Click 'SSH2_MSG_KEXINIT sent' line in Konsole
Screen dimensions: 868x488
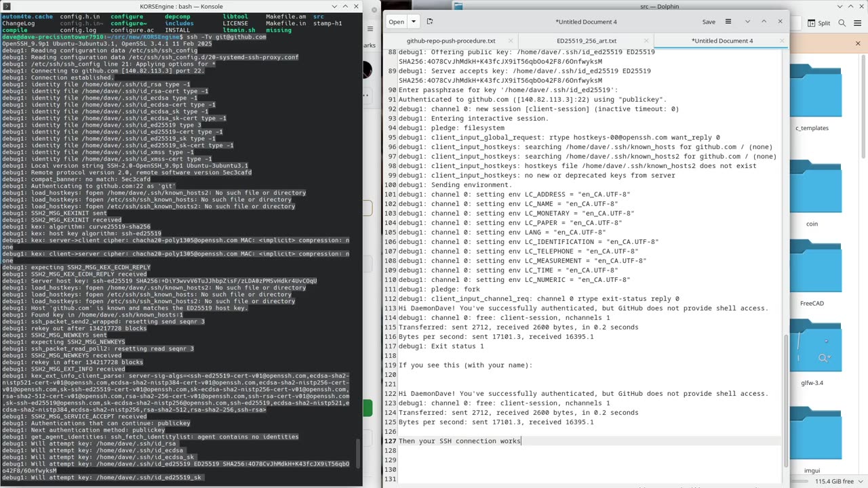coord(54,213)
